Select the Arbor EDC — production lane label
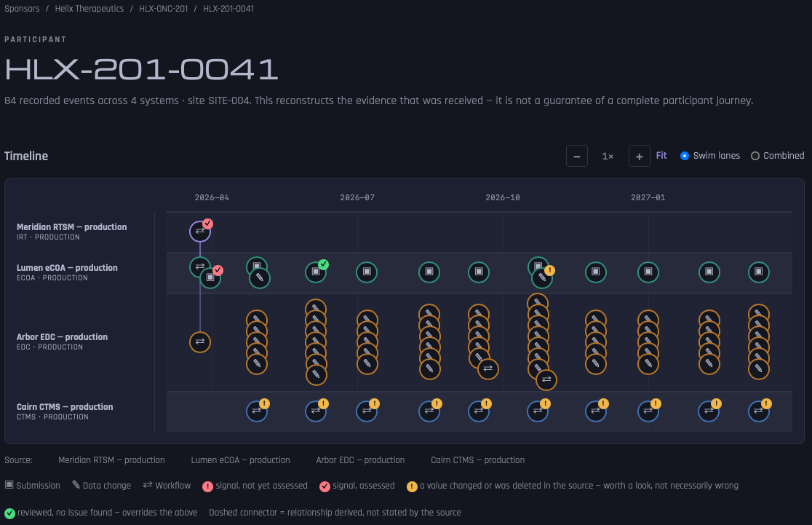 tap(62, 337)
